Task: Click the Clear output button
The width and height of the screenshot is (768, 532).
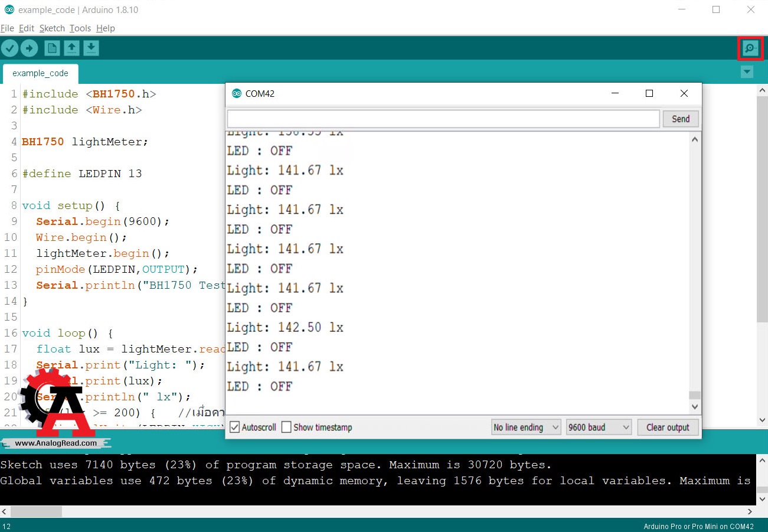Action: coord(668,427)
